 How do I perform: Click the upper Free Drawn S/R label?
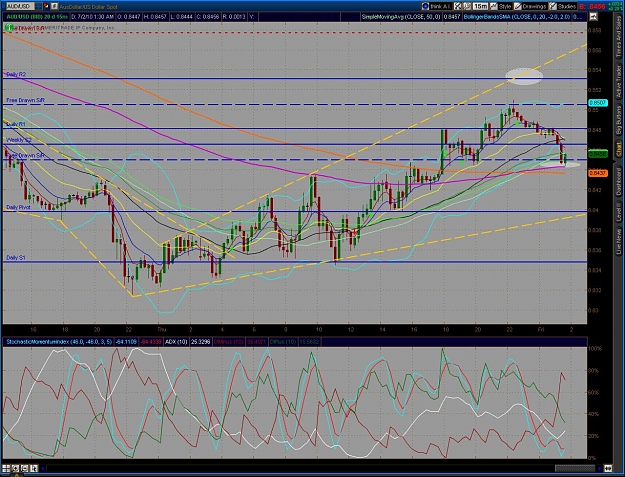coord(26,101)
